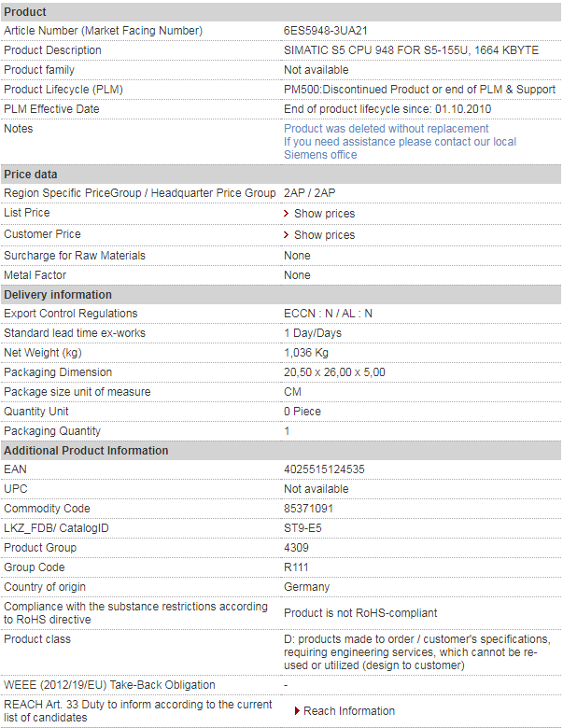
Task: Open the List Price "Show prices" link
Action: (x=324, y=214)
